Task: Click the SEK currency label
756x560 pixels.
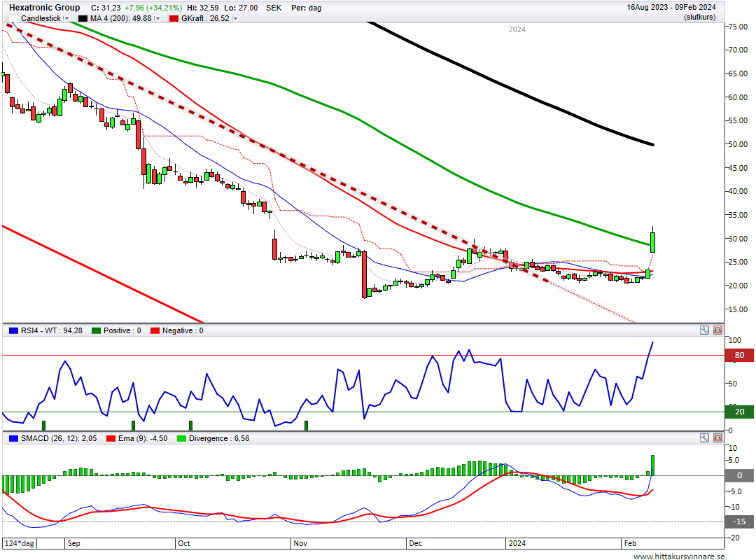Action: click(274, 8)
